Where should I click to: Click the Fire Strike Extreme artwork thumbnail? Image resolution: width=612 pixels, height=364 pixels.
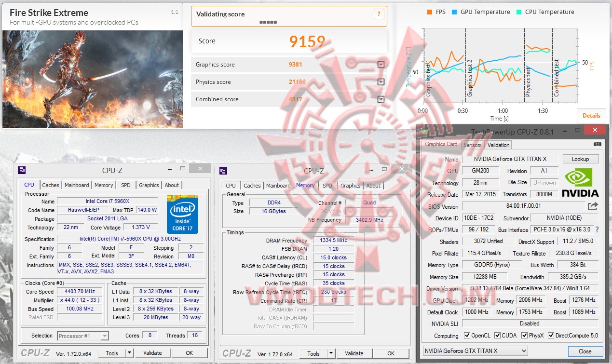[93, 79]
